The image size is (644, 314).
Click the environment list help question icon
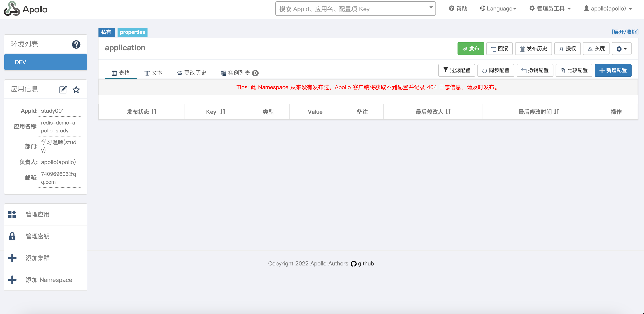(76, 44)
